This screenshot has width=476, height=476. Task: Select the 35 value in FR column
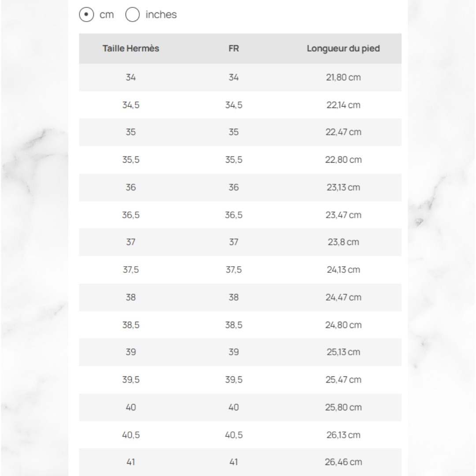click(234, 132)
